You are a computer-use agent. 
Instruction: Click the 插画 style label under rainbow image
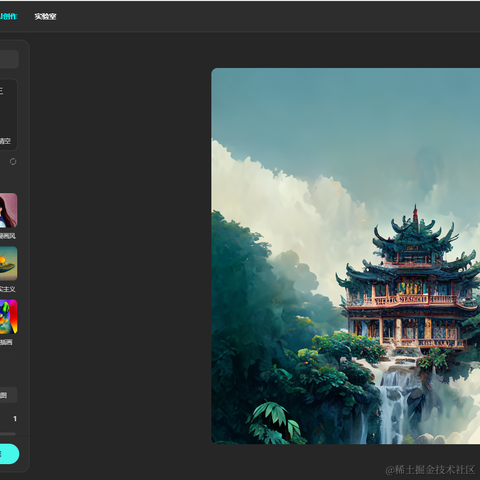click(6, 342)
